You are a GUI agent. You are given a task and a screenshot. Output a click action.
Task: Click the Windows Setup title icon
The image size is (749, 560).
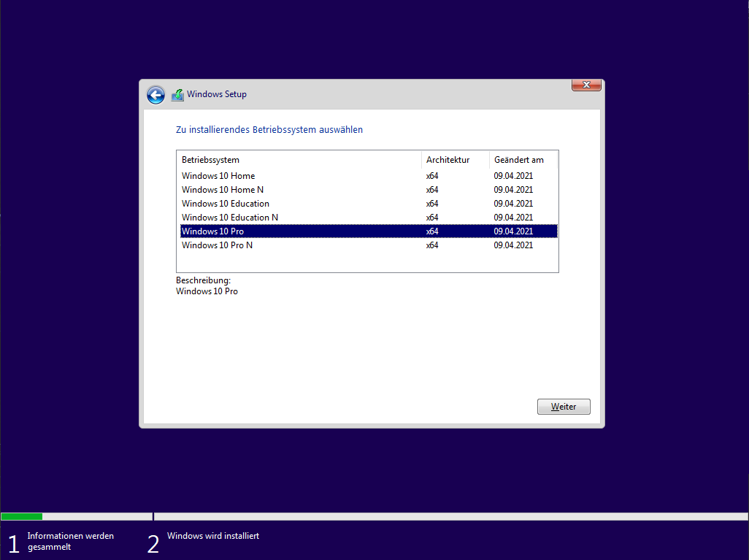pos(177,95)
